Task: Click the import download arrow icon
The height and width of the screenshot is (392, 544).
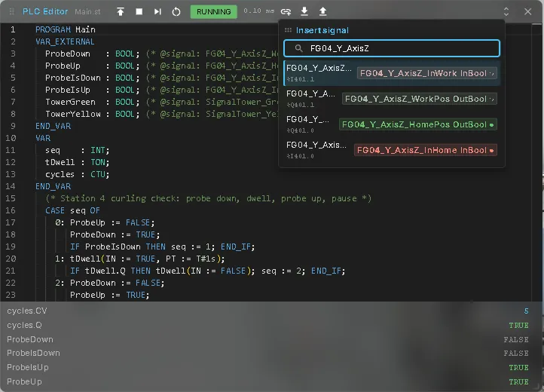Action: tap(304, 11)
